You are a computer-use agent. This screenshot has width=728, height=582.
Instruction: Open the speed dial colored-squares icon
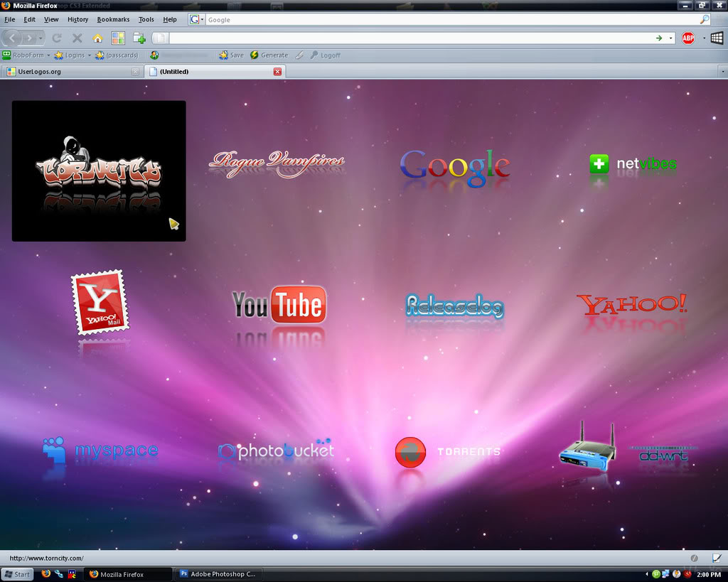pyautogui.click(x=118, y=38)
